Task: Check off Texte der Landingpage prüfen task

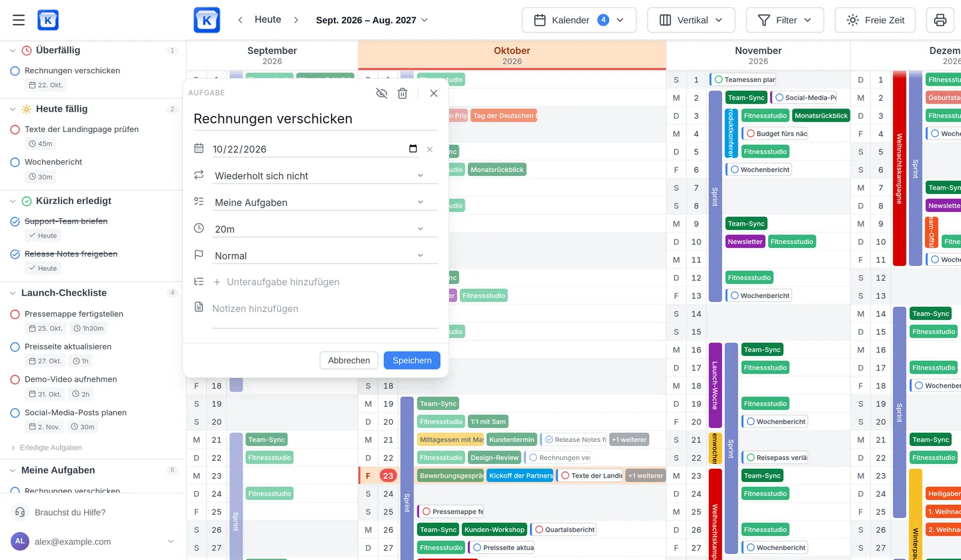Action: (x=16, y=129)
